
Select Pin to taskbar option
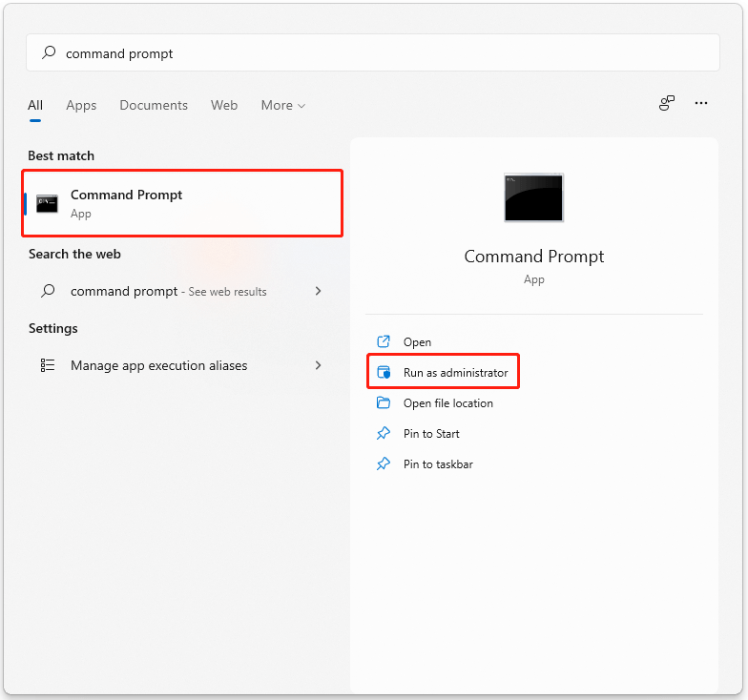438,463
